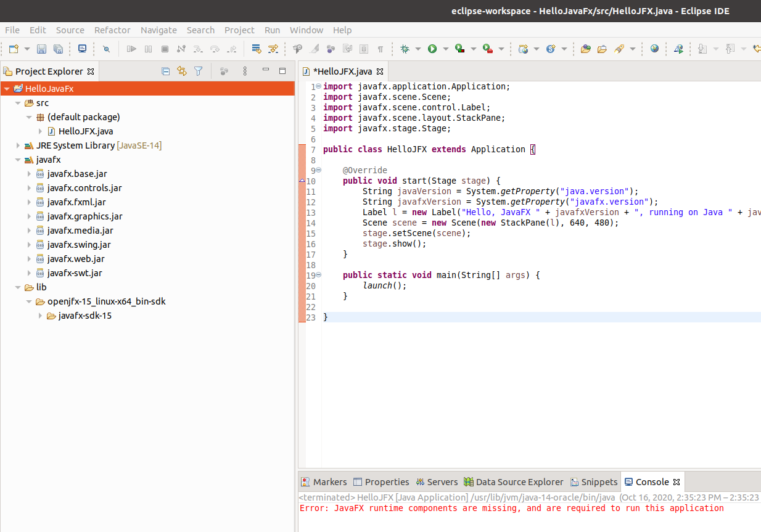
Task: Toggle Skip All Breakpoints
Action: click(106, 49)
